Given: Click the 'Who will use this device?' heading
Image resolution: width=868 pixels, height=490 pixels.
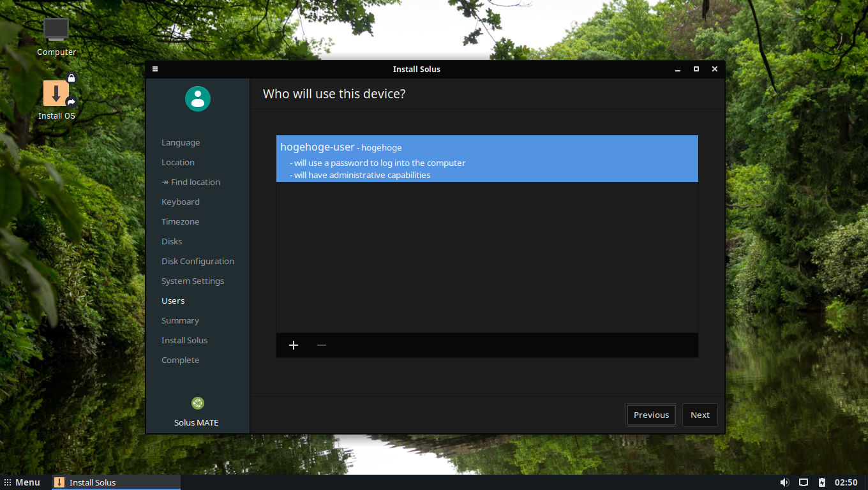Looking at the screenshot, I should [x=334, y=94].
